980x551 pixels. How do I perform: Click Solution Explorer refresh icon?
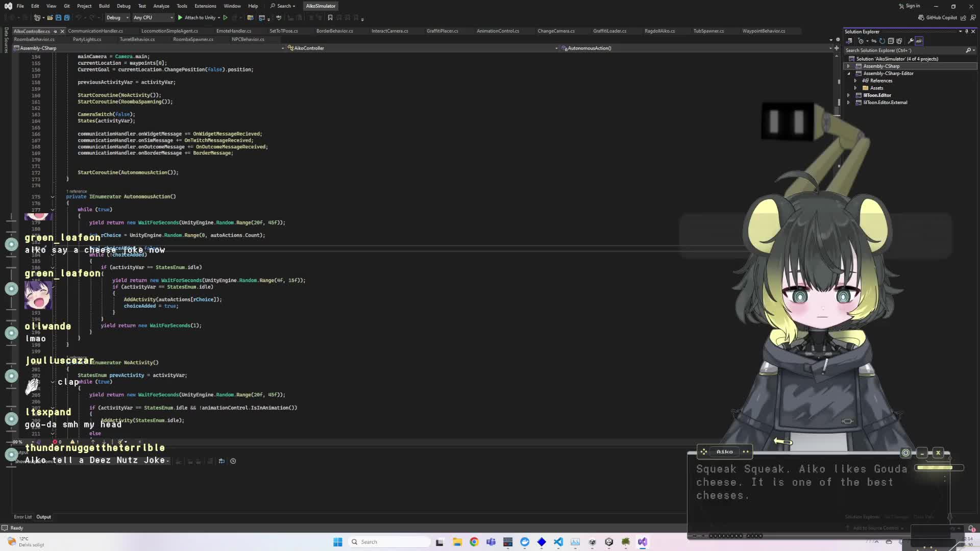click(x=882, y=41)
